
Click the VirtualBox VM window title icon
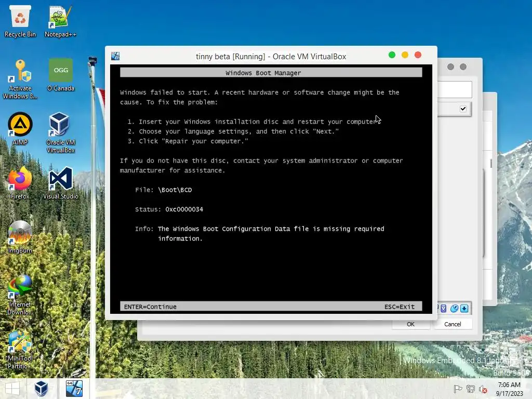click(x=115, y=56)
